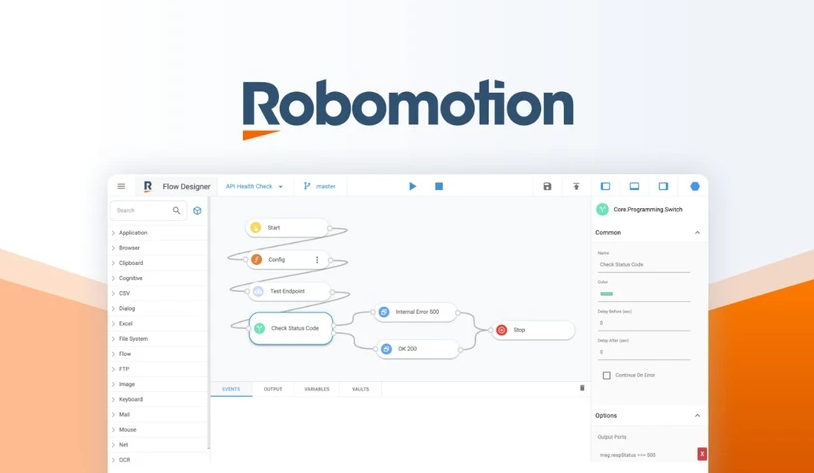Toggle the bottom panel layout icon
This screenshot has width=814, height=473.
(x=634, y=186)
